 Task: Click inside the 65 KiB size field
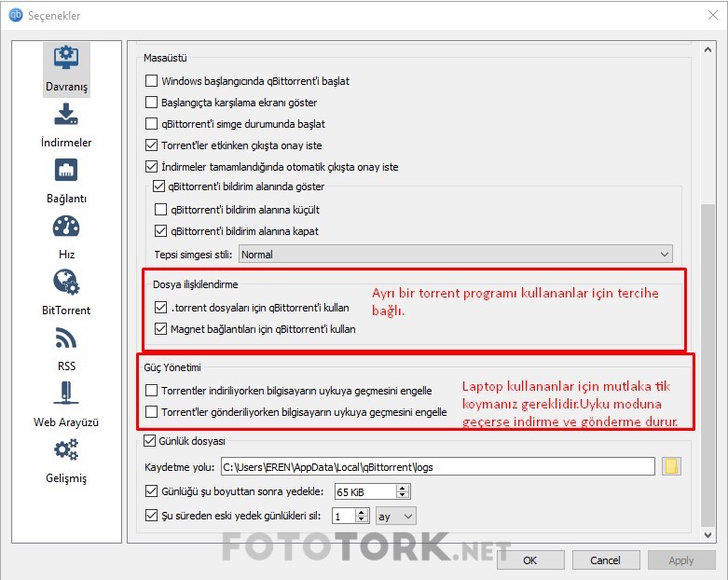click(365, 491)
